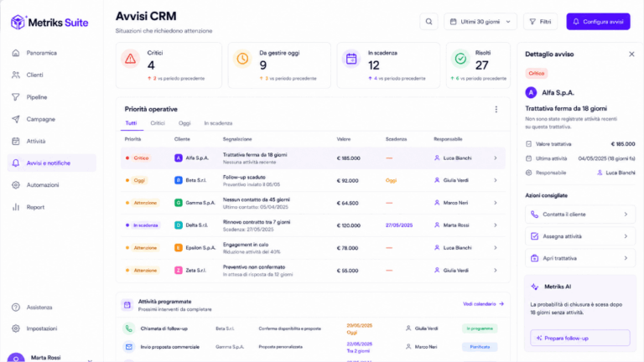Click the Critici warning triangle icon

(130, 59)
